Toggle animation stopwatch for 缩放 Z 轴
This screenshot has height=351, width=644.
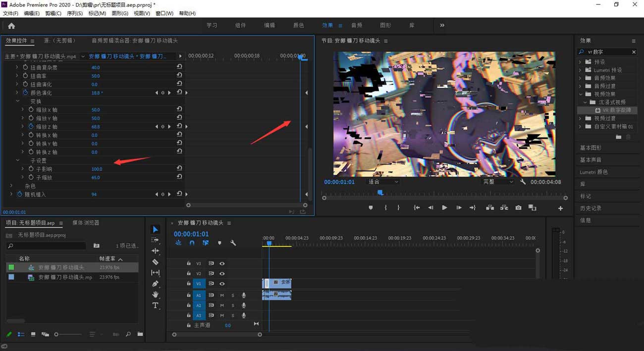[x=31, y=127]
